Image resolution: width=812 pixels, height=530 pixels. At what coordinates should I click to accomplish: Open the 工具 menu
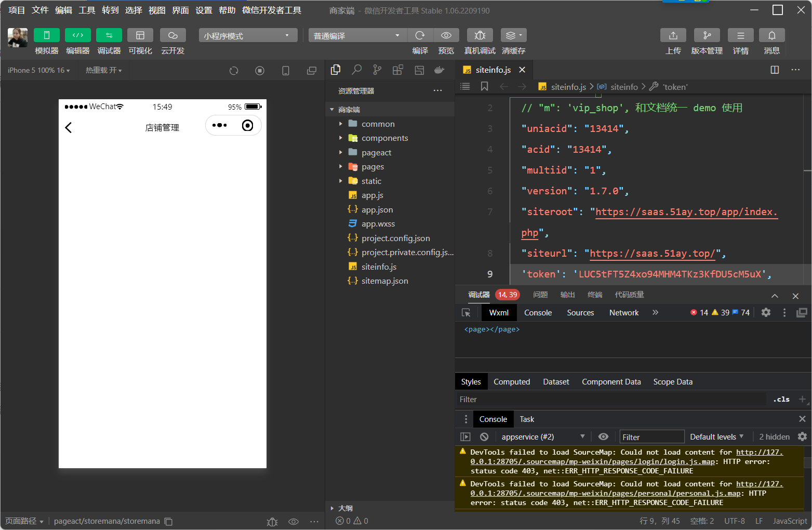[x=87, y=10]
